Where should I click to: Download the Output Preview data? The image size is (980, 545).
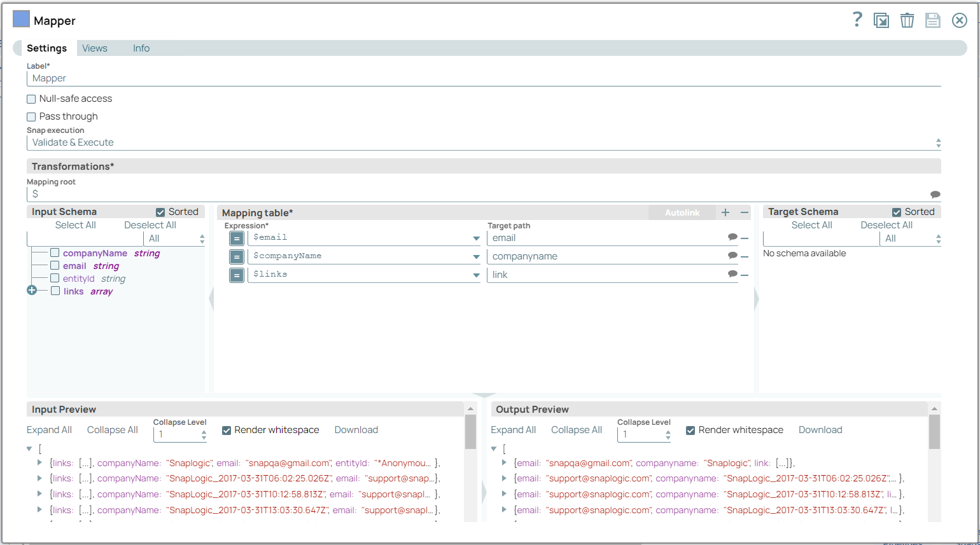coord(820,430)
